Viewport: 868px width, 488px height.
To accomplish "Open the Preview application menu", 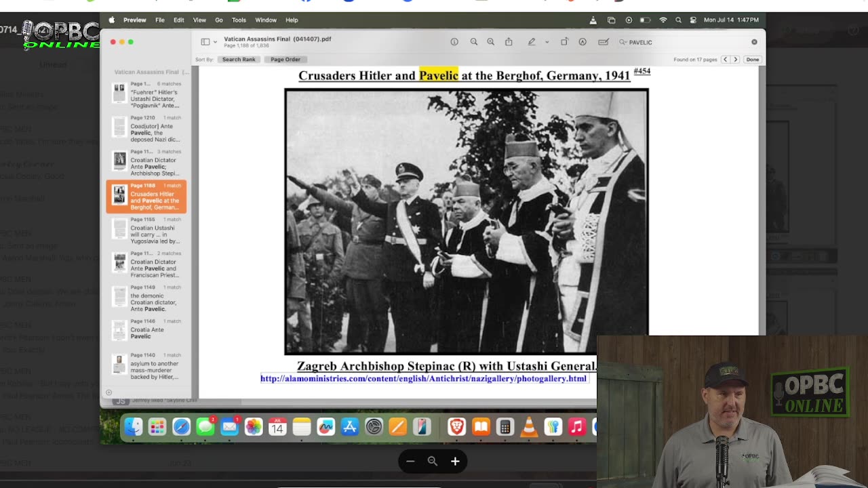I will [x=134, y=20].
